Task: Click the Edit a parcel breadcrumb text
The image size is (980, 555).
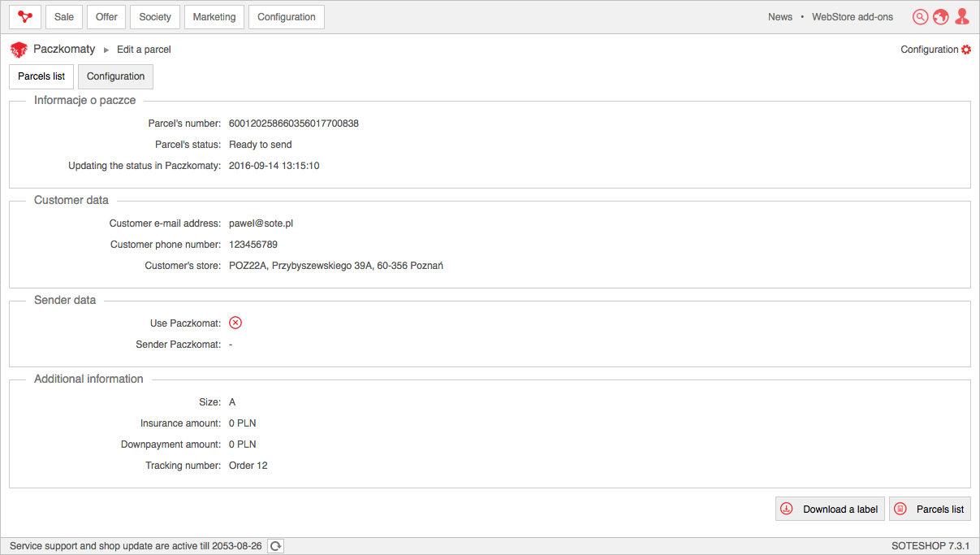Action: (x=144, y=50)
